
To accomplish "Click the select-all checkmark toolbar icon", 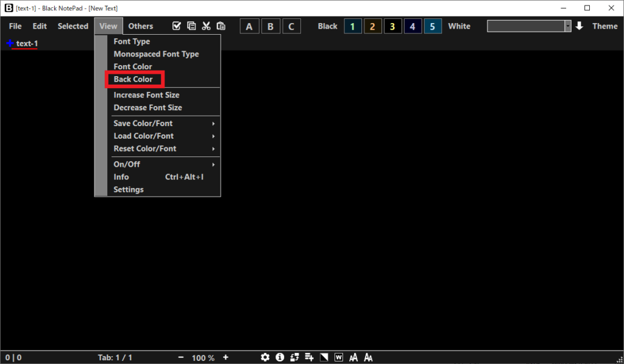I will pyautogui.click(x=176, y=26).
